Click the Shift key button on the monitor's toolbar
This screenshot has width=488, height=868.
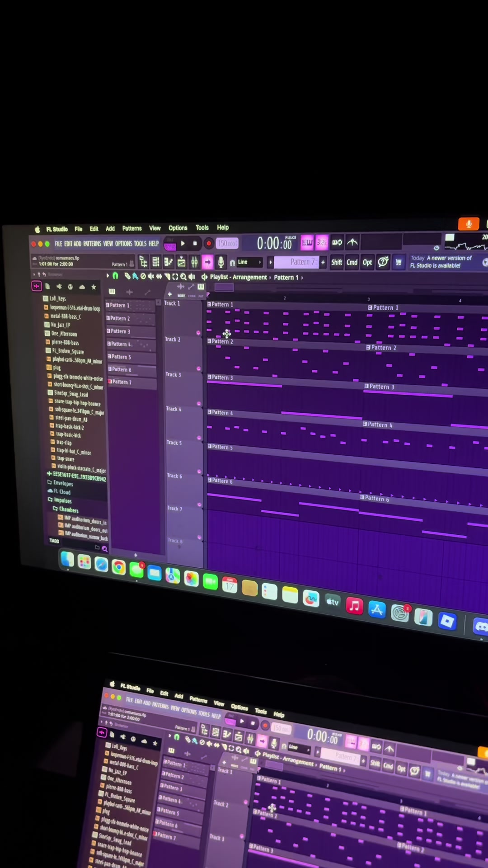[337, 262]
